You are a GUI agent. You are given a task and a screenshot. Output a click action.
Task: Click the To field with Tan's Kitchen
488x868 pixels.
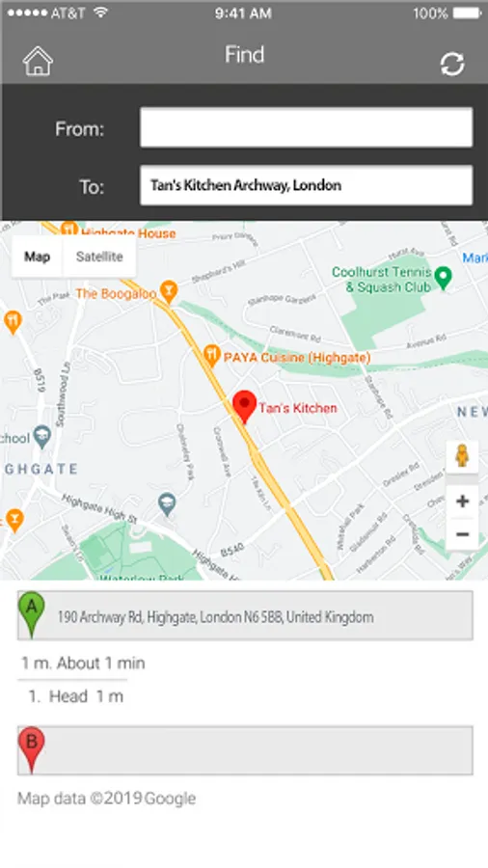(306, 185)
